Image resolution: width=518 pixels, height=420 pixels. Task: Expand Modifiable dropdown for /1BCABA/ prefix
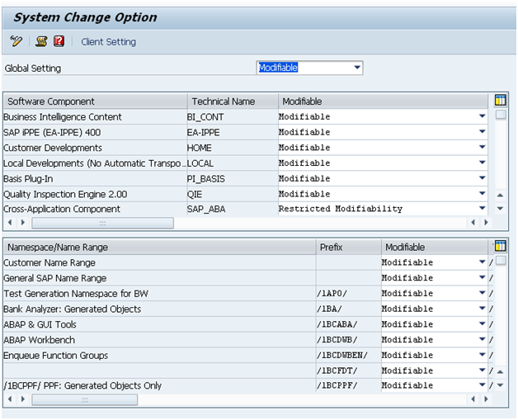pyautogui.click(x=482, y=323)
